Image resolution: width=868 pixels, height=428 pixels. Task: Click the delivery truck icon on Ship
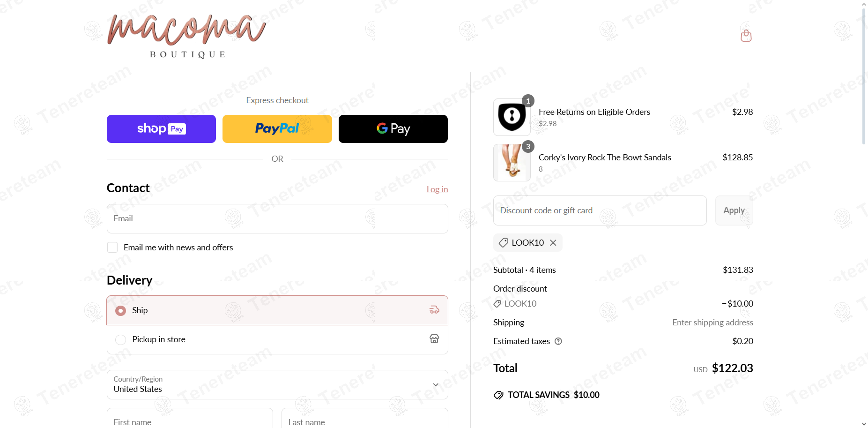[x=434, y=310]
